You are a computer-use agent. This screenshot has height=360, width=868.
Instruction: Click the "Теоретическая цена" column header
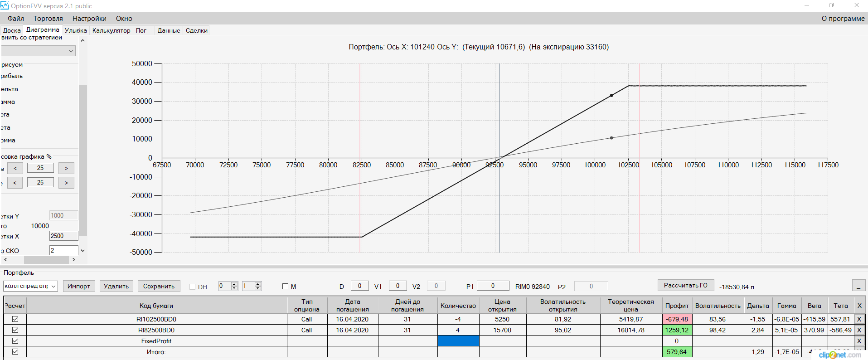(x=631, y=306)
